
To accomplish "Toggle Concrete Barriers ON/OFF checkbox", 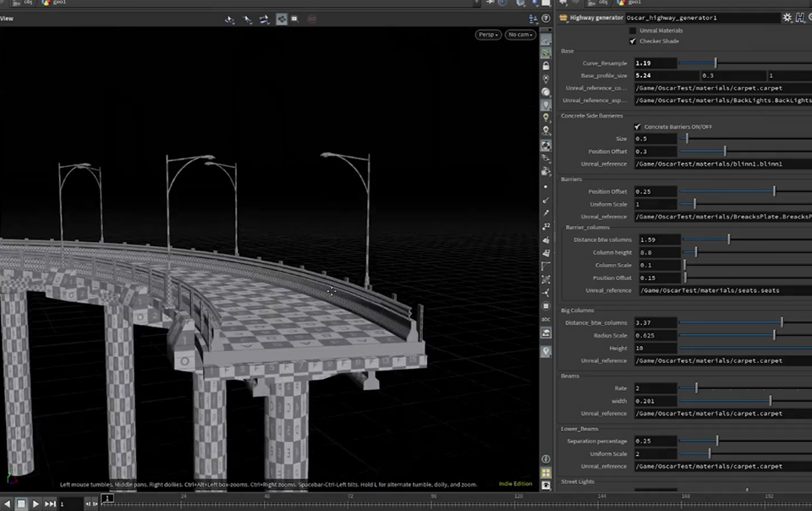I will tap(638, 126).
